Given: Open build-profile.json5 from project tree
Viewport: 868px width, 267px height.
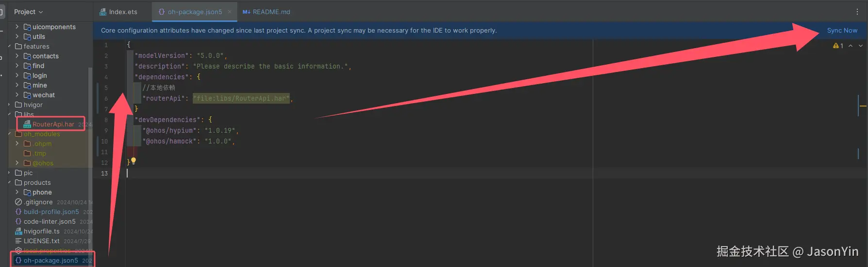Looking at the screenshot, I should [x=51, y=212].
